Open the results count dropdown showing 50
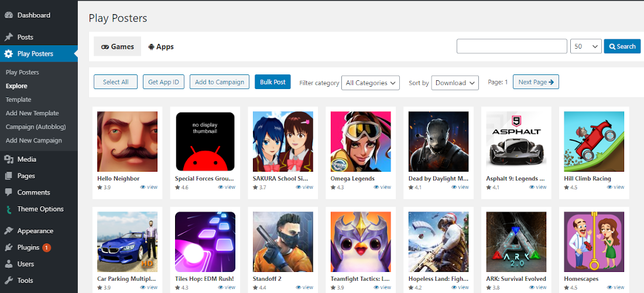The height and width of the screenshot is (293, 644). tap(585, 46)
